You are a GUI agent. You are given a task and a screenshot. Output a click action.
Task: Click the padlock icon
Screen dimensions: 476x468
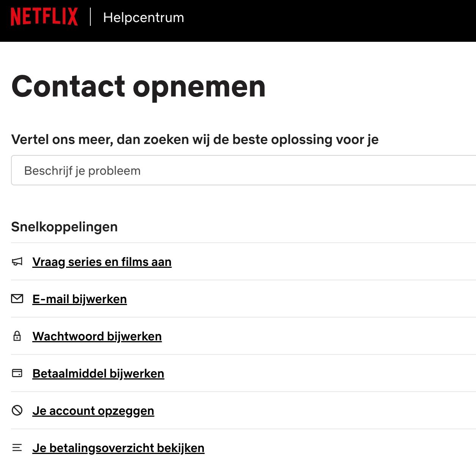[17, 336]
